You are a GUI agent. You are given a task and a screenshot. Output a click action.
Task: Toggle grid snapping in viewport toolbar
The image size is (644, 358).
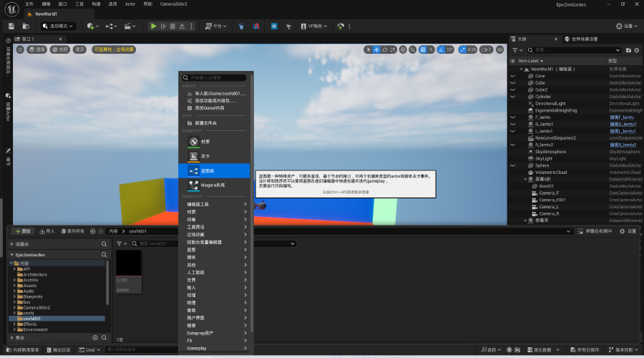click(423, 49)
